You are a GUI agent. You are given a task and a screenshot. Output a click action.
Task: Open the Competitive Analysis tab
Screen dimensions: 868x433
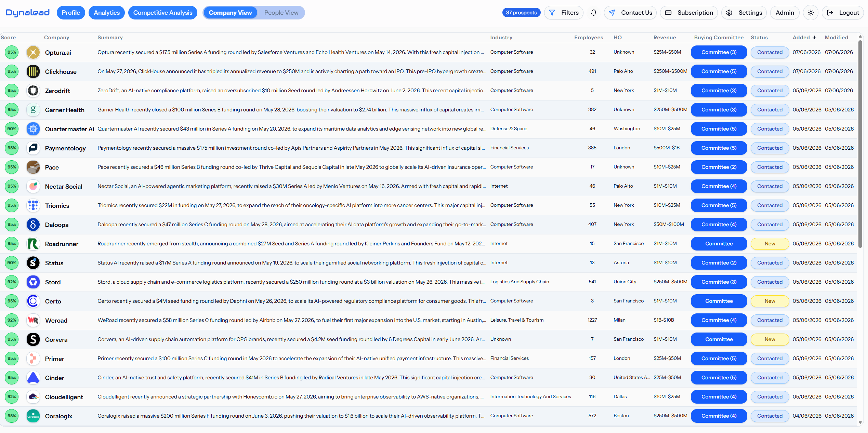[x=163, y=13]
